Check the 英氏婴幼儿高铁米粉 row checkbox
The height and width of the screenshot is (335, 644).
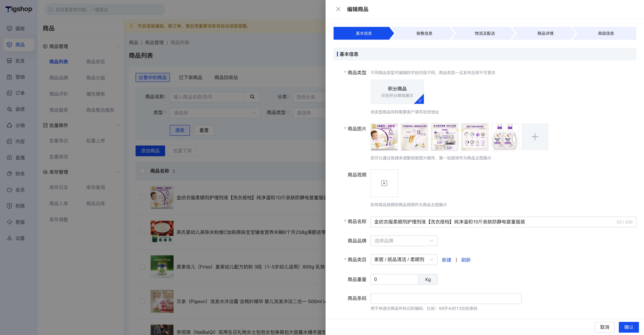click(142, 232)
